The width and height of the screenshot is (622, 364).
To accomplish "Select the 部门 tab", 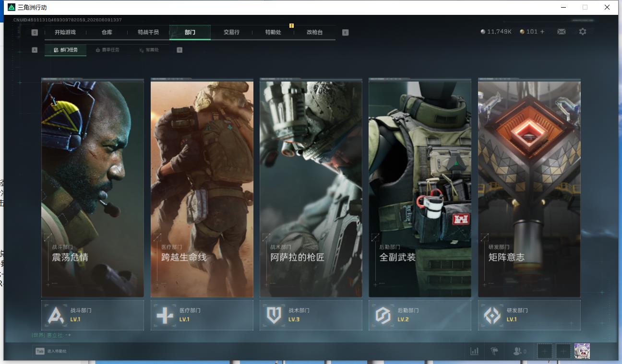I will pos(190,32).
